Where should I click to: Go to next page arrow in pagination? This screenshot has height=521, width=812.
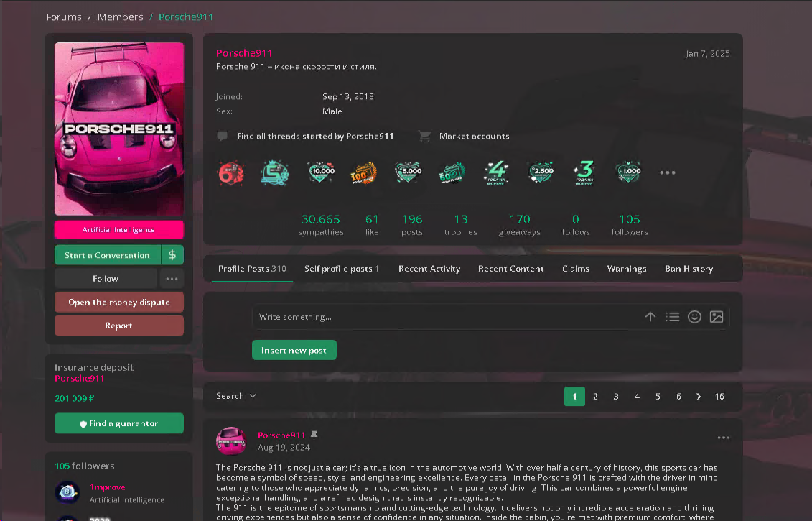(x=699, y=397)
